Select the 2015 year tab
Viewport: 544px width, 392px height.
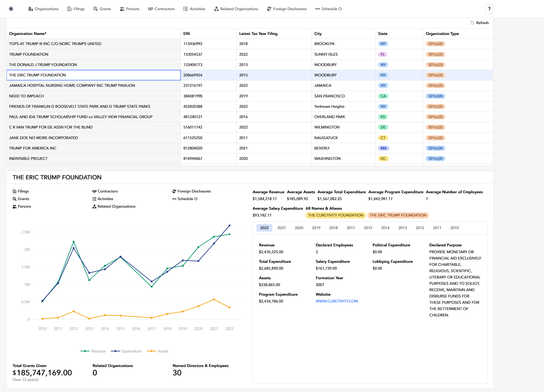click(368, 228)
